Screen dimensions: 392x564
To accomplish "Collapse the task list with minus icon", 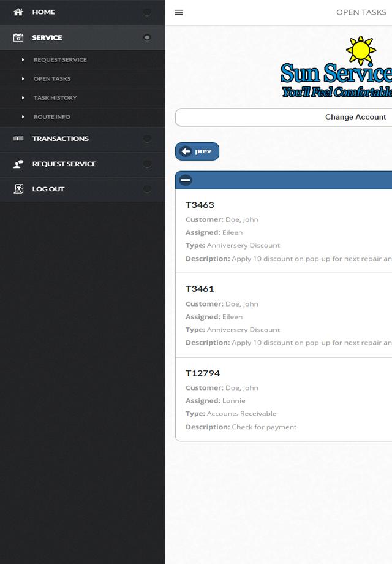I will coord(186,180).
